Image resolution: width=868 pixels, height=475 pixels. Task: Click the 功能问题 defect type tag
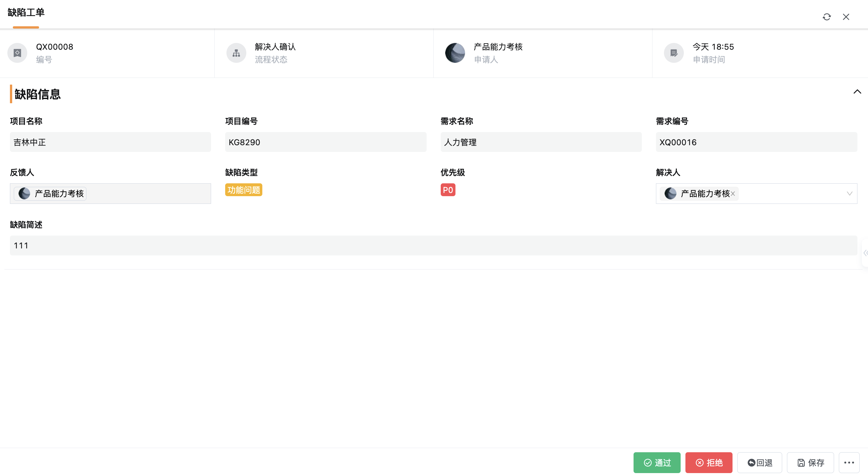coord(244,190)
